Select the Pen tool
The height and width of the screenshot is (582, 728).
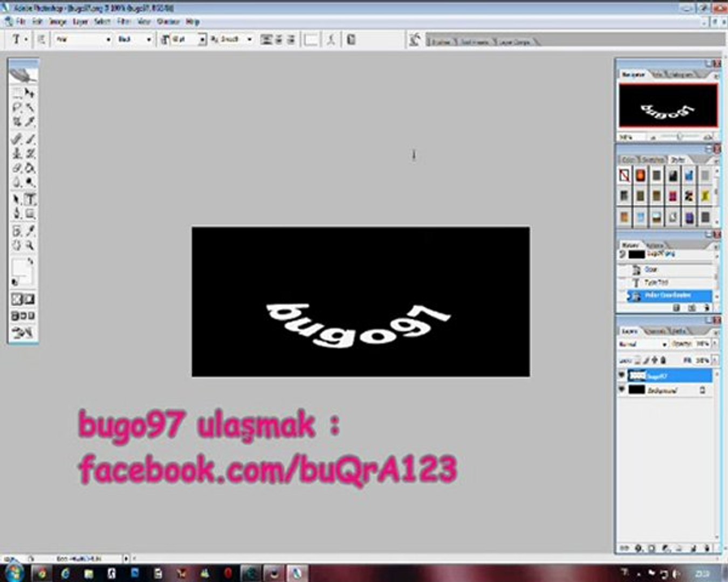[x=17, y=213]
